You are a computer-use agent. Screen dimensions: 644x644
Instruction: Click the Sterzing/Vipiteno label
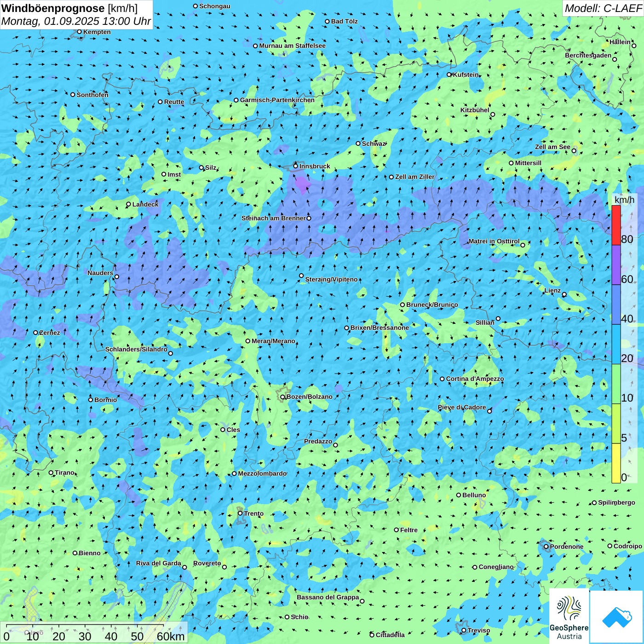pyautogui.click(x=331, y=279)
